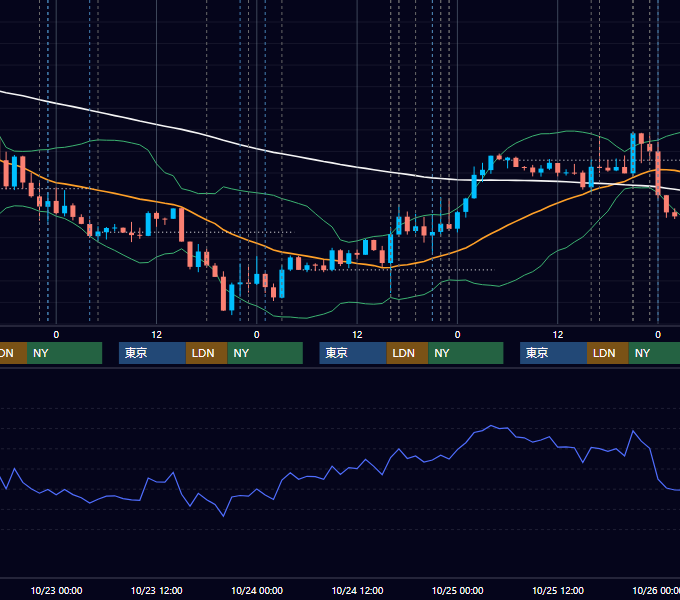
Task: Click hour label 12 above the 10/24 東京 bar
Action: coord(357,335)
